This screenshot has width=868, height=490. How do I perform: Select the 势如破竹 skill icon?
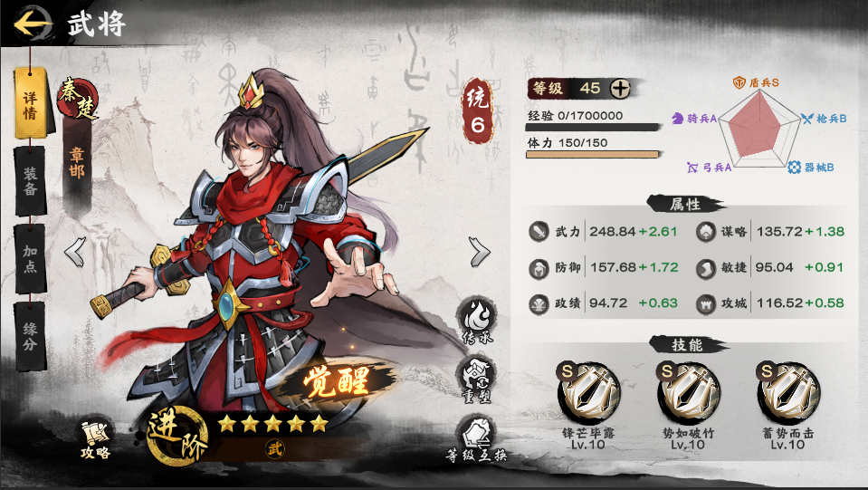coord(688,393)
